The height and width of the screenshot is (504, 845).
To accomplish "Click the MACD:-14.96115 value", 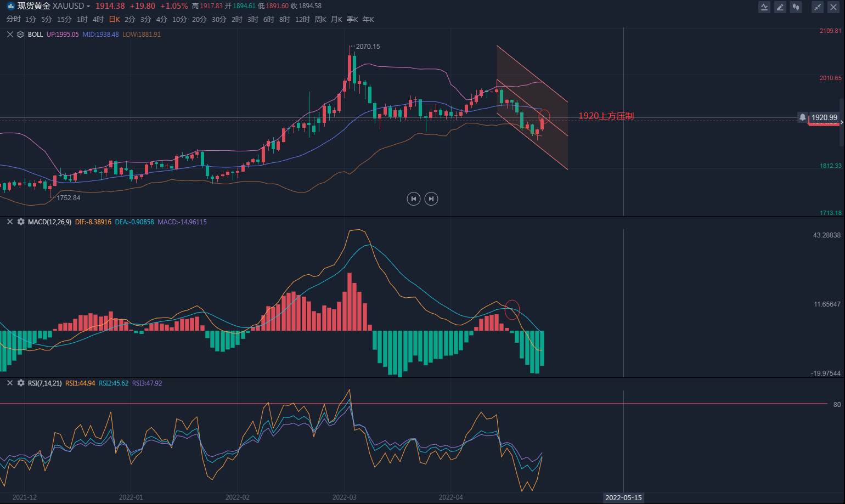I will 182,222.
